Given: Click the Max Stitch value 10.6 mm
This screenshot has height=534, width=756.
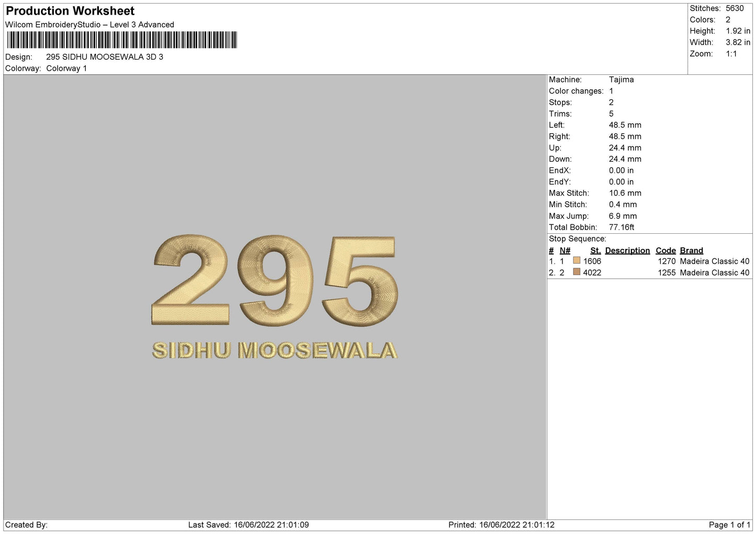Looking at the screenshot, I should [625, 193].
